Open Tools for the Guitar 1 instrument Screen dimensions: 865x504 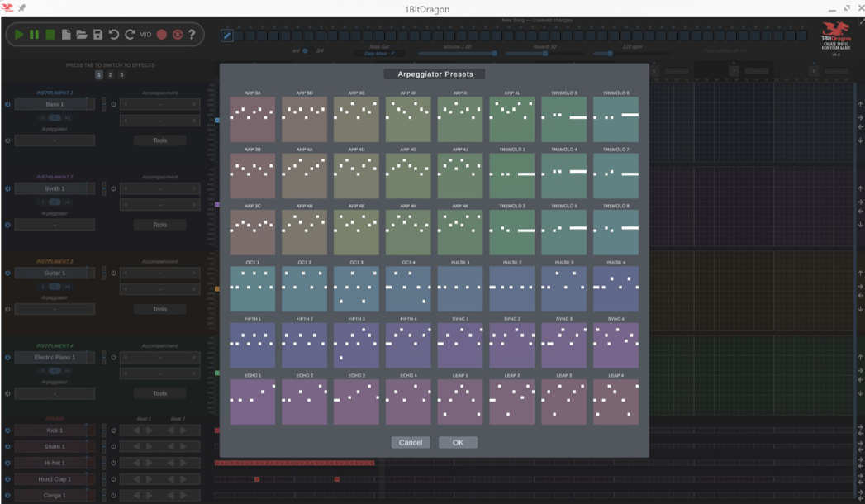[160, 309]
